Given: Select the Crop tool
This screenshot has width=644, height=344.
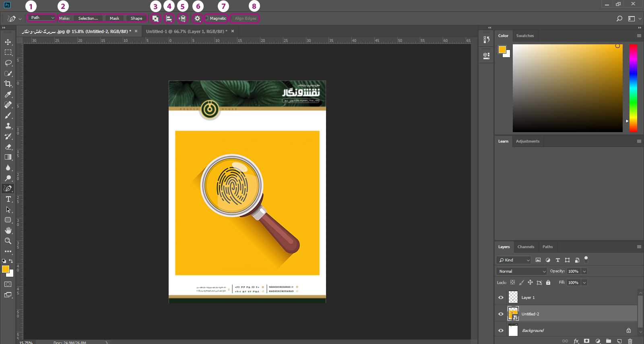Looking at the screenshot, I should (x=8, y=84).
